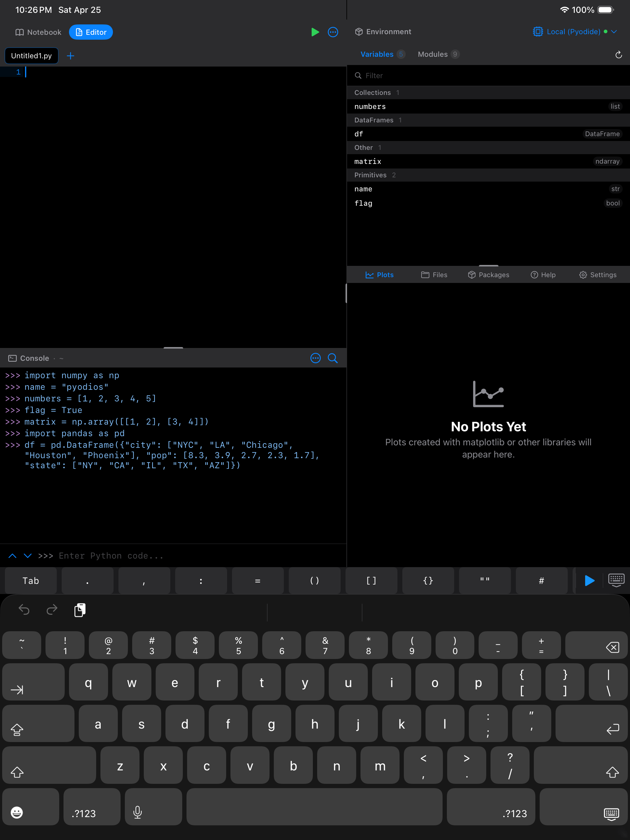Dismiss keyboard from the accessory bar icon

616,581
